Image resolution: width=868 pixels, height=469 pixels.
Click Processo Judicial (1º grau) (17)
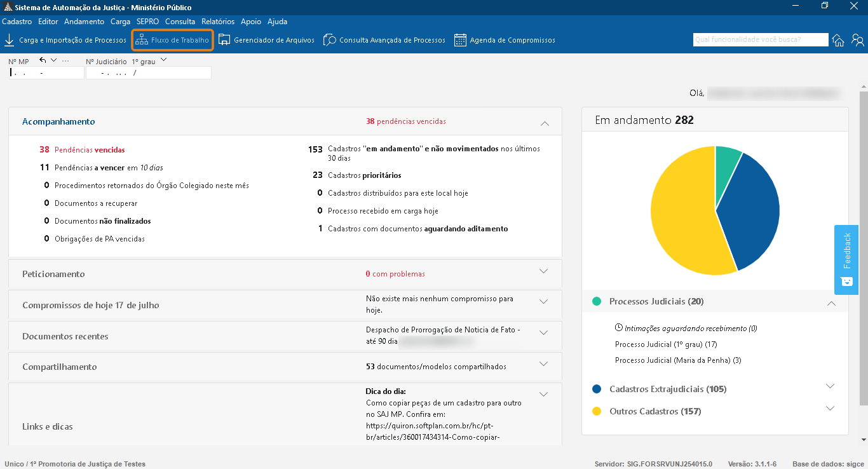(666, 344)
